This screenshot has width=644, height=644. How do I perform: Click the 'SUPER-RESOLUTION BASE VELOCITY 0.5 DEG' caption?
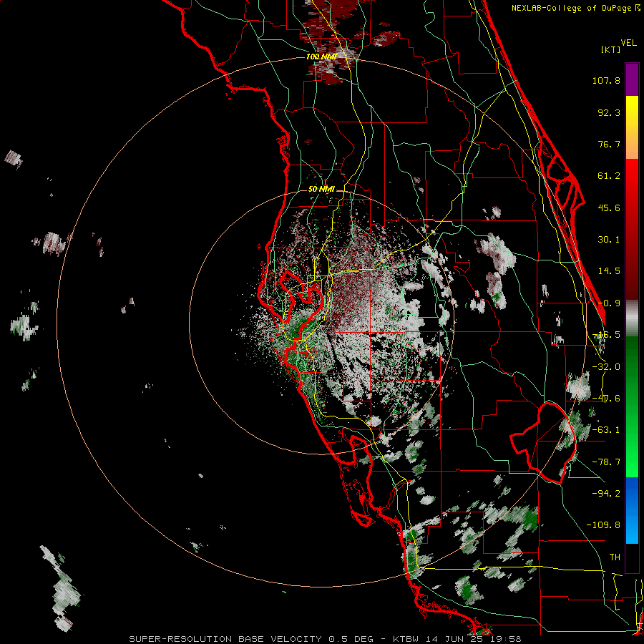click(x=251, y=639)
